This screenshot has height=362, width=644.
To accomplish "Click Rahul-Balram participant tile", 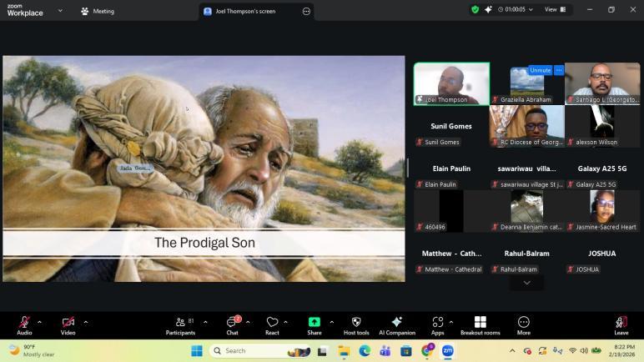I will coord(526,253).
